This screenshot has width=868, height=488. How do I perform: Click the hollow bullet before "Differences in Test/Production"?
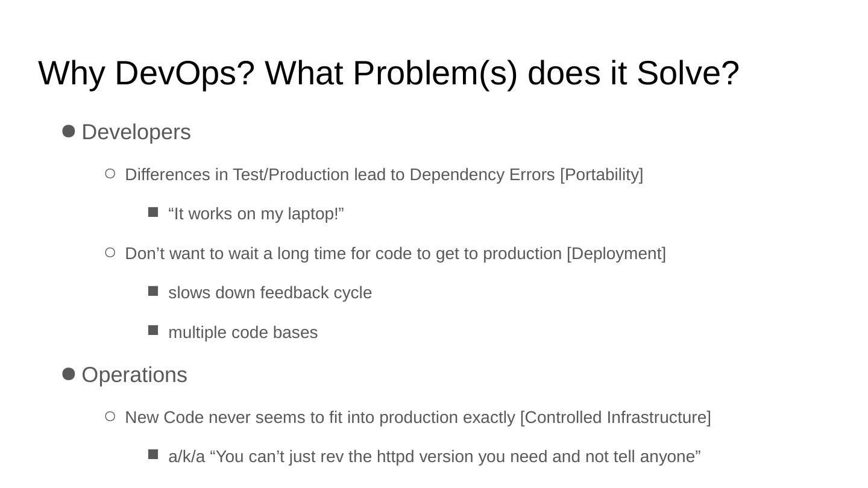click(x=110, y=174)
